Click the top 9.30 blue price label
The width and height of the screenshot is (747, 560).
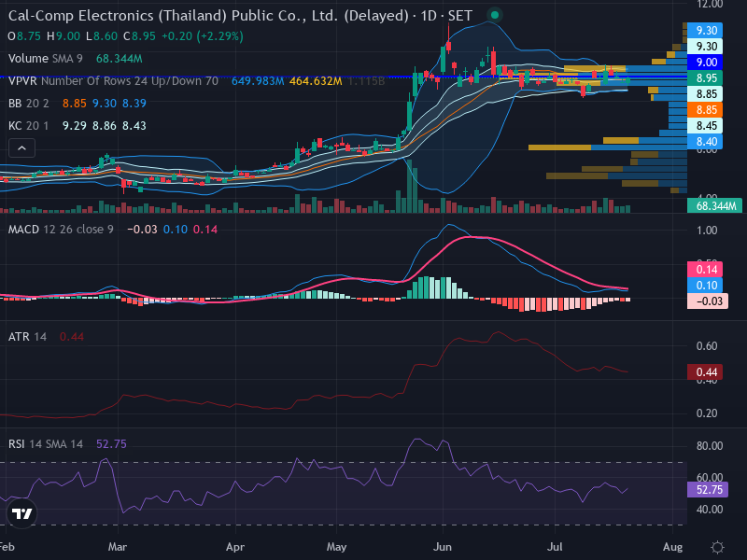[x=705, y=31]
